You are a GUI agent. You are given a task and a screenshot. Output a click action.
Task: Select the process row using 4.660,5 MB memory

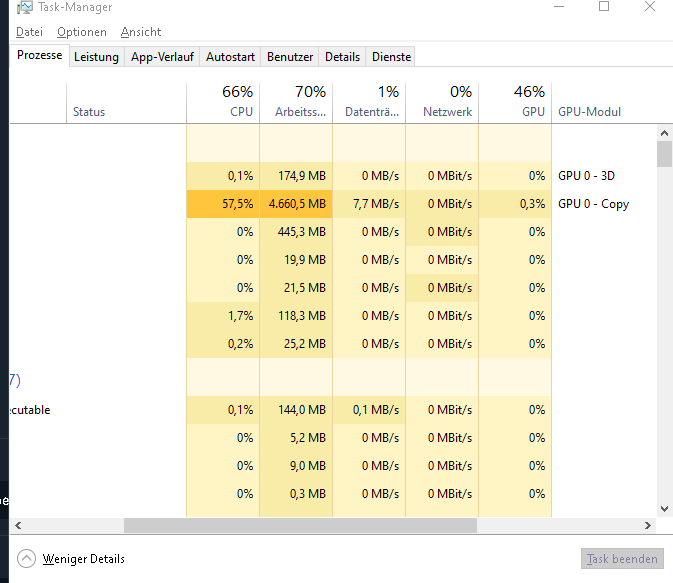(297, 204)
